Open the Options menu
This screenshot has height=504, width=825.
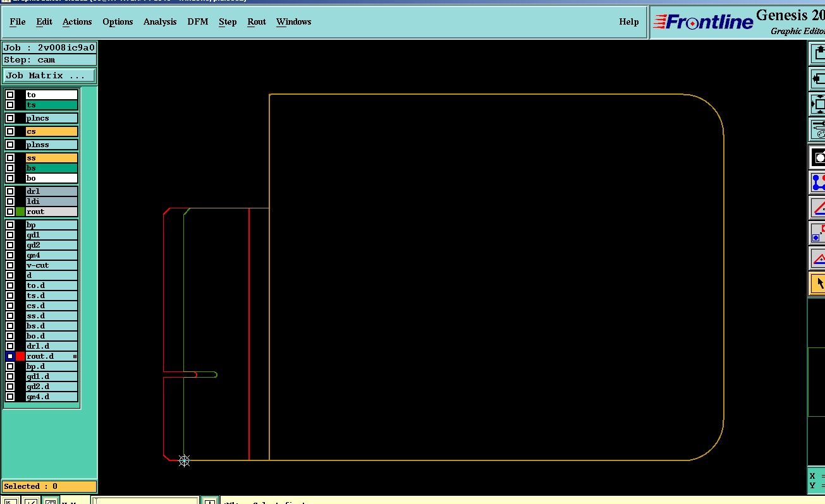pos(118,22)
